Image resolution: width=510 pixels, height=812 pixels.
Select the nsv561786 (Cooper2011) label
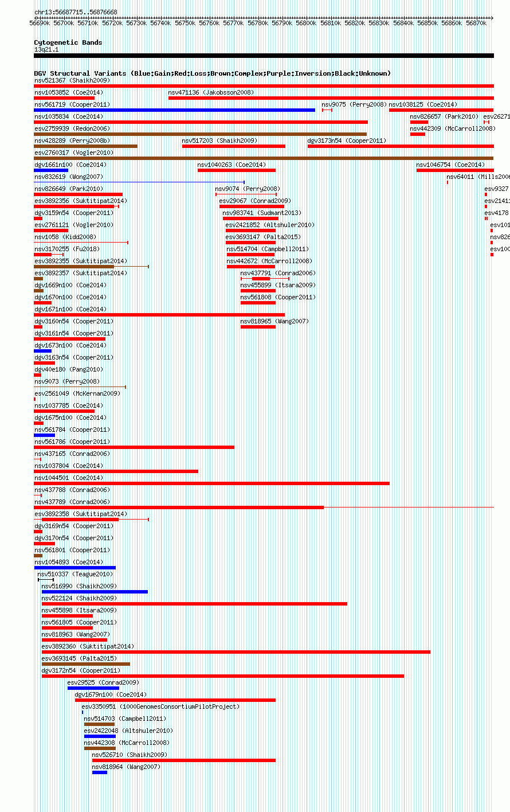pyautogui.click(x=72, y=442)
